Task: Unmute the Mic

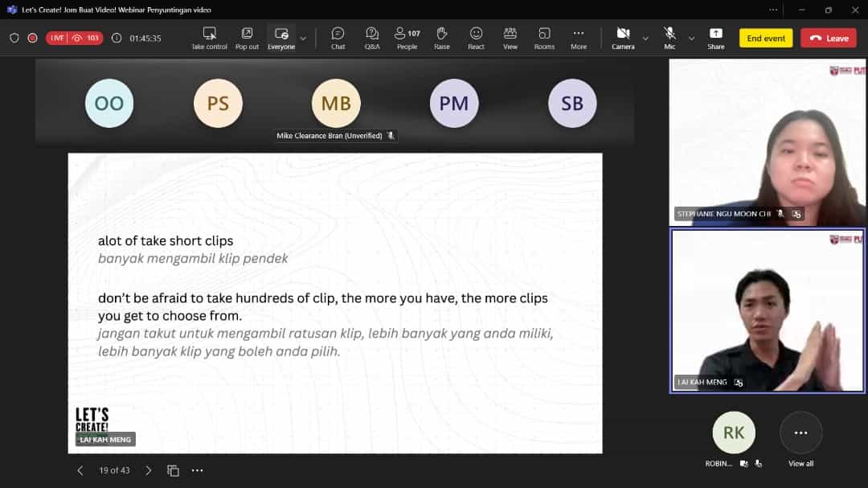Action: pyautogui.click(x=669, y=37)
